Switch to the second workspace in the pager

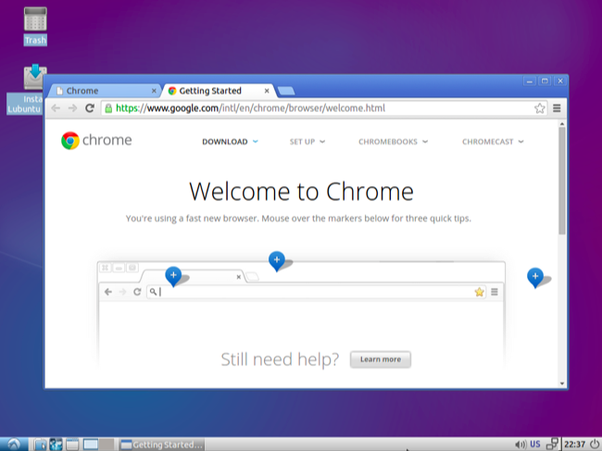106,444
